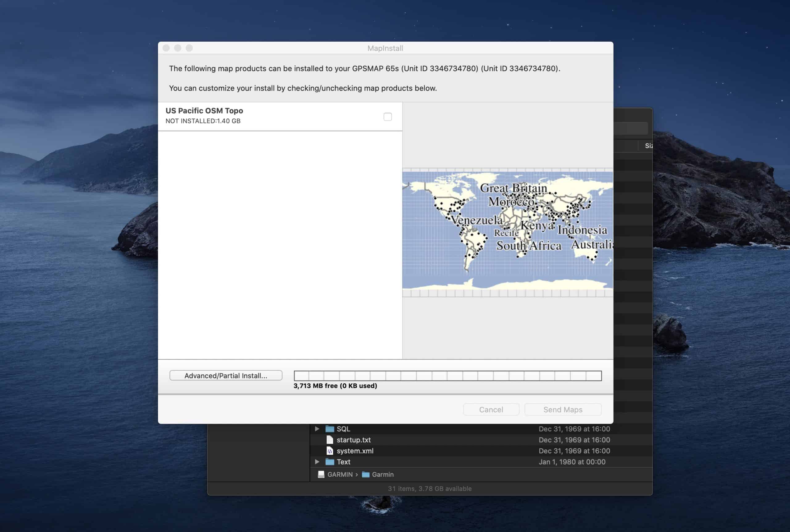Image resolution: width=790 pixels, height=532 pixels.
Task: Select the system.xml file icon
Action: point(330,451)
